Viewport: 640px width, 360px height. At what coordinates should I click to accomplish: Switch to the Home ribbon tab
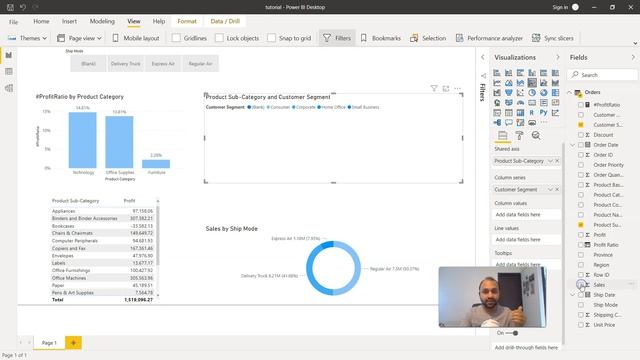(41, 21)
